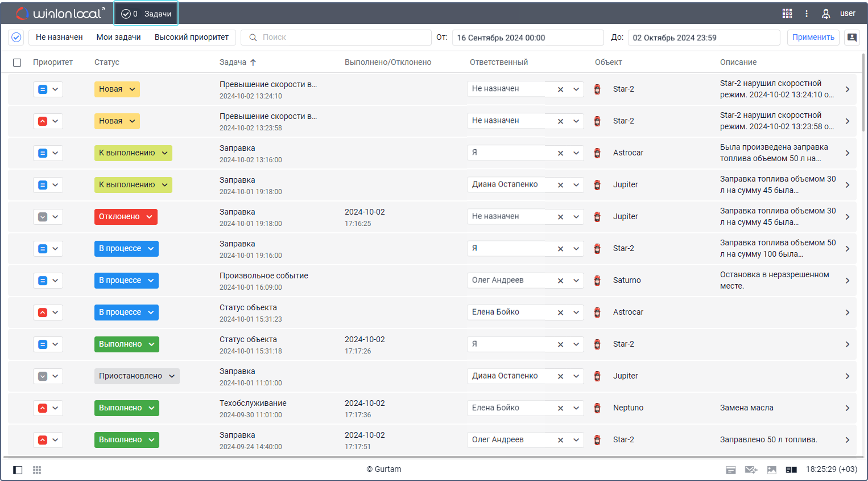
Task: Clear assignee Елена Бойко in the Neptuno row
Action: tap(560, 408)
